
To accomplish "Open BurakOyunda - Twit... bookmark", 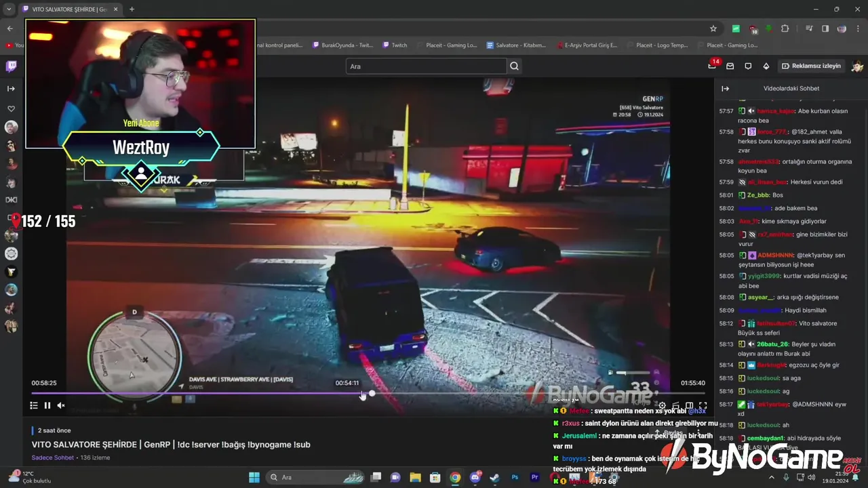I will point(342,45).
